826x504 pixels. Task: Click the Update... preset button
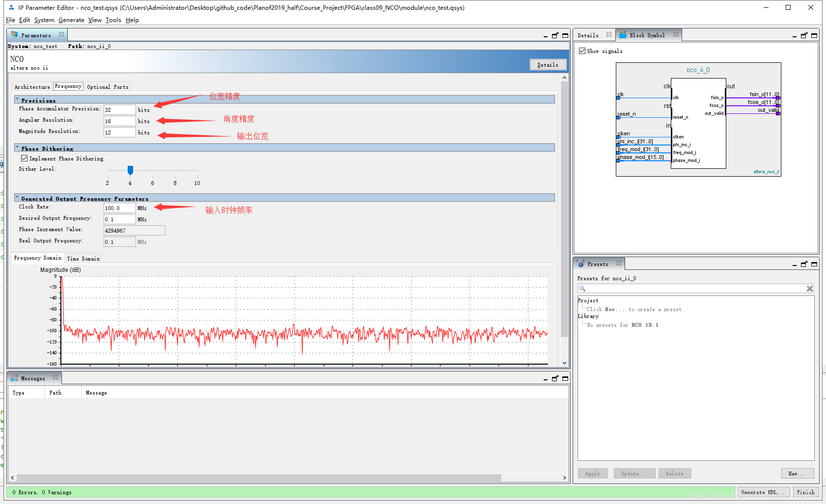click(x=634, y=474)
